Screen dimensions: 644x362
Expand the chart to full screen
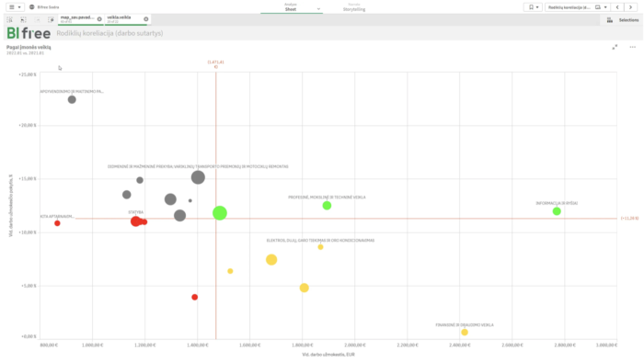click(x=615, y=47)
